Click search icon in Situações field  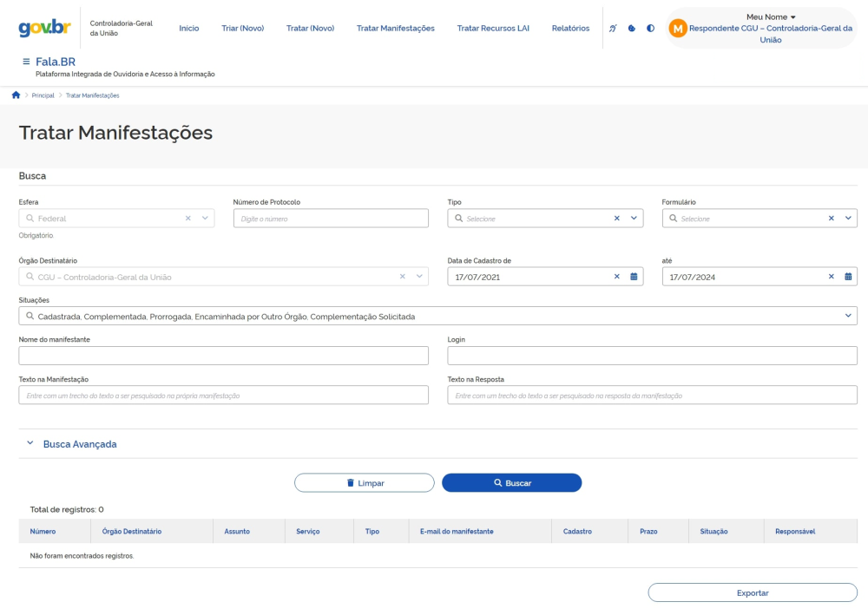30,316
